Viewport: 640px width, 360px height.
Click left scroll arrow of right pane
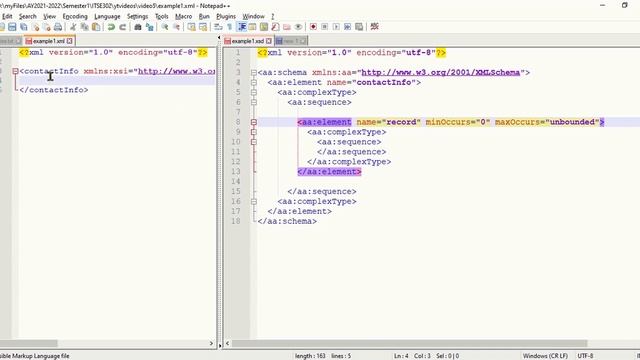pos(227,343)
